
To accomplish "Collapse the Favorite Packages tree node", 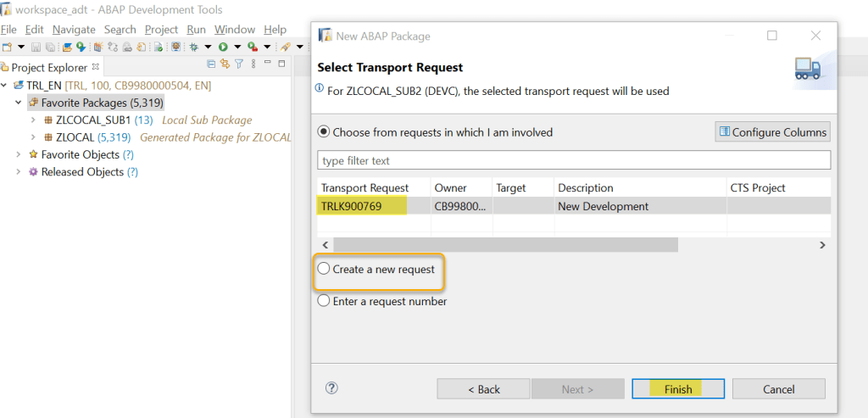I will click(19, 103).
